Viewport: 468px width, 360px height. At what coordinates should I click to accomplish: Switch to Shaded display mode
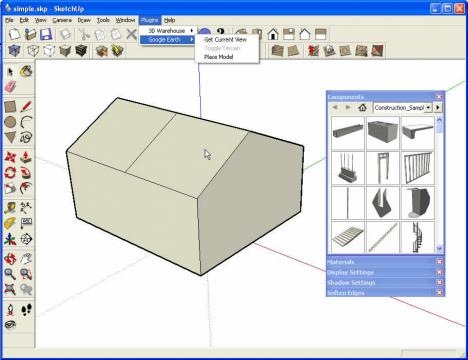pos(65,51)
